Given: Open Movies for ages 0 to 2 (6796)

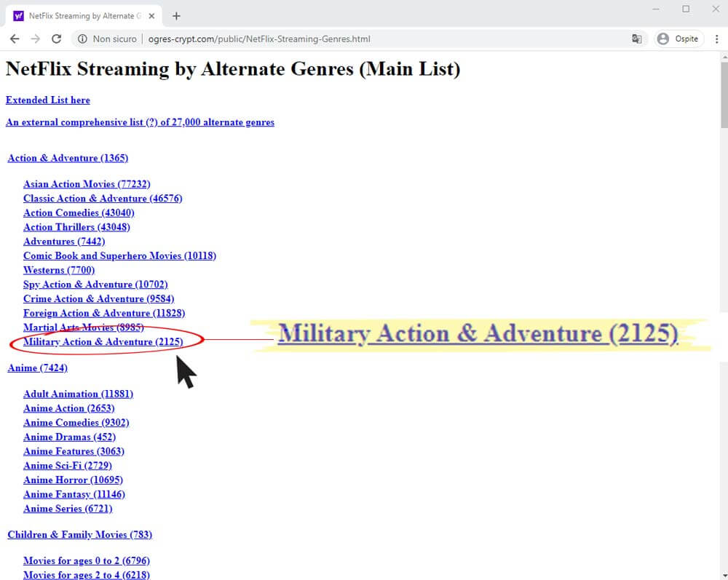Looking at the screenshot, I should tap(87, 561).
